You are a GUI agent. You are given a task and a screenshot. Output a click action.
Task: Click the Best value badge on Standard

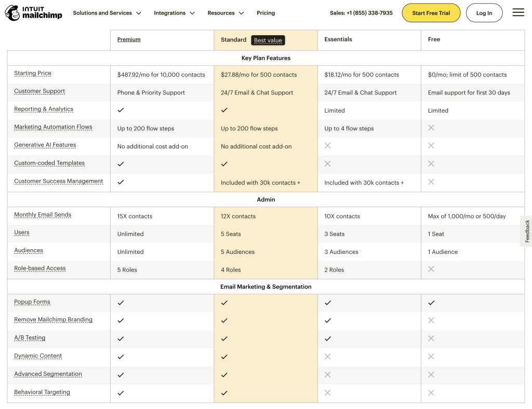pos(268,40)
